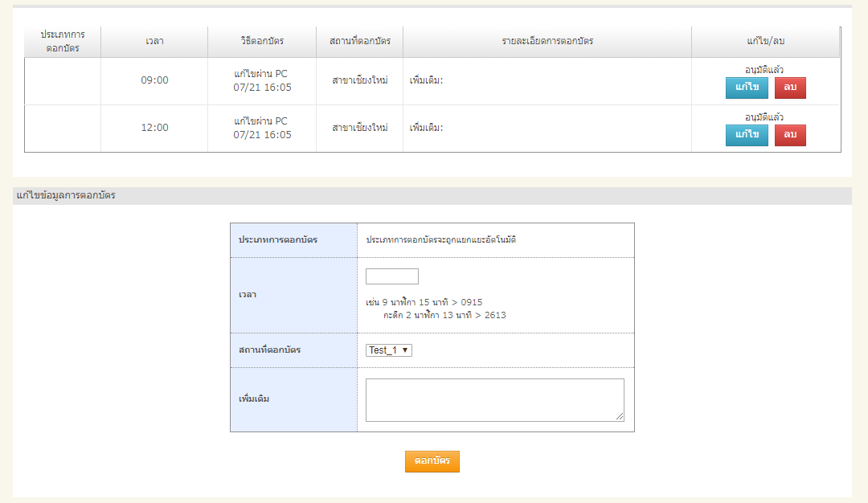Click อนุมัติแล้ว status in the 12:00 row
The image size is (868, 503).
coord(764,117)
